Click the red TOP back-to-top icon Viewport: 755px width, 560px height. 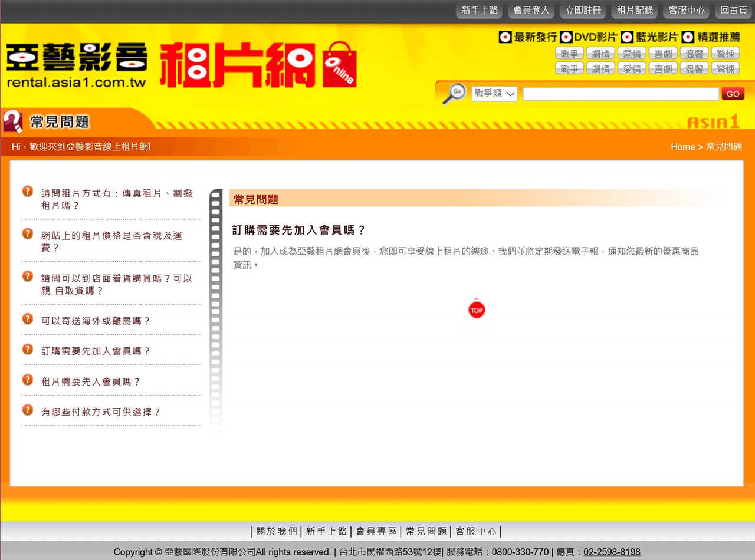click(477, 309)
